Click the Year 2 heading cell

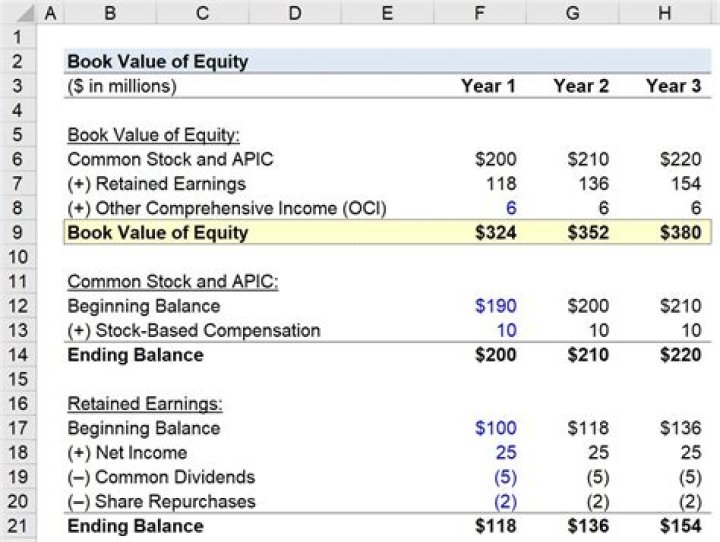tap(581, 86)
